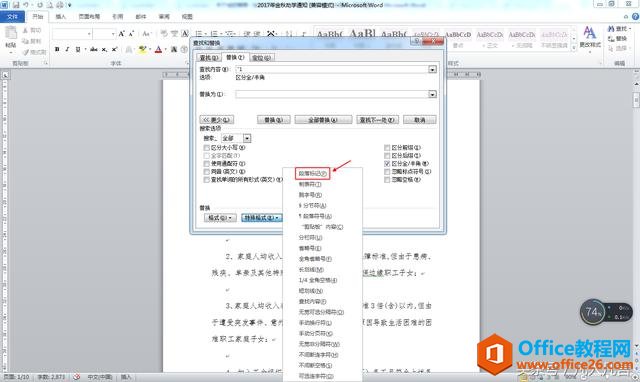Expand the styles gallery More arrow
Viewport: 640px width, 382px height.
(x=574, y=48)
